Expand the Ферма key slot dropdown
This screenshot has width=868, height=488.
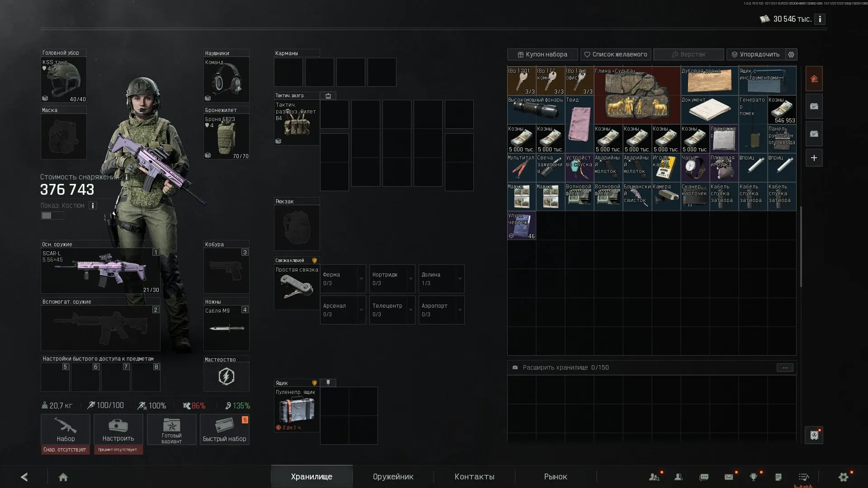coord(362,279)
